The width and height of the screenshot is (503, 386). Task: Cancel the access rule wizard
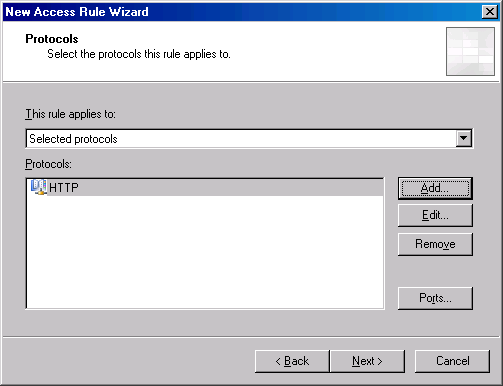[452, 361]
